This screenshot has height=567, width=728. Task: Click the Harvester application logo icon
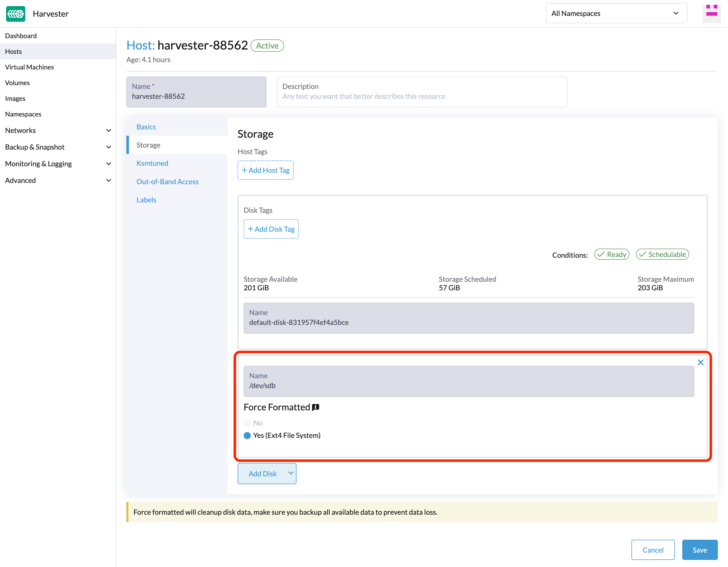[15, 13]
